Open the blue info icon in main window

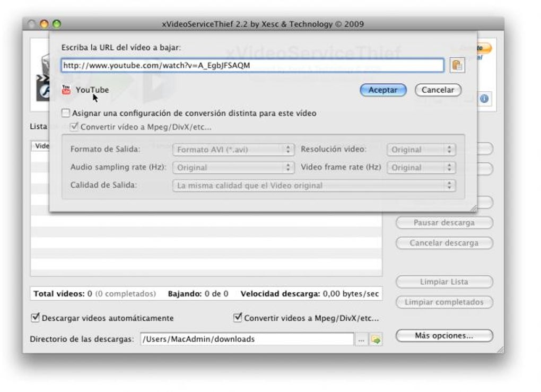(484, 99)
